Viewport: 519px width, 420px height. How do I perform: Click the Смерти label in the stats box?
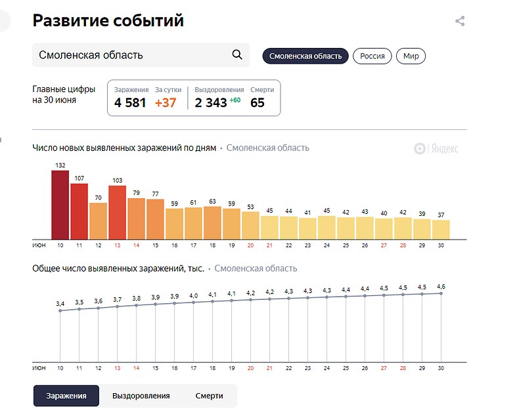(262, 90)
